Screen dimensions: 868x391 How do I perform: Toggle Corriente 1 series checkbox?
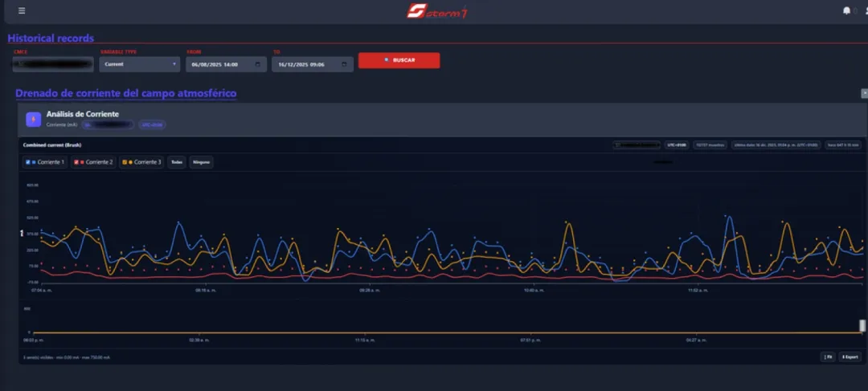click(x=27, y=162)
